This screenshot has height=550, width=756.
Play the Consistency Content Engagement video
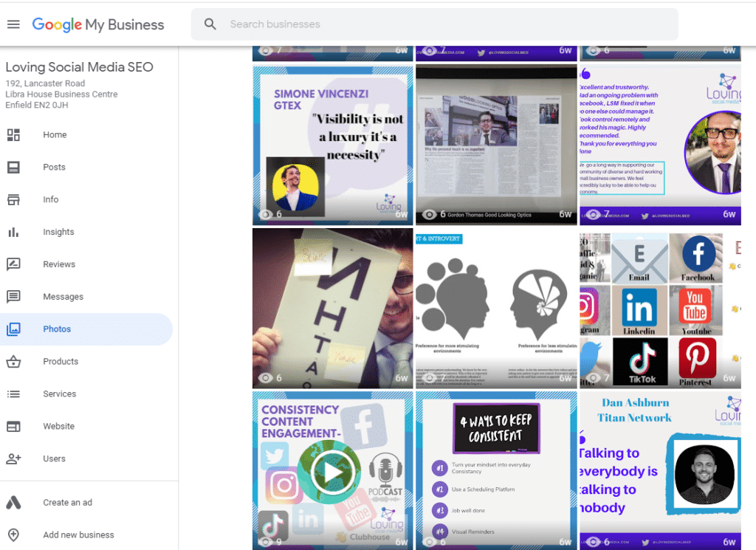click(x=333, y=472)
